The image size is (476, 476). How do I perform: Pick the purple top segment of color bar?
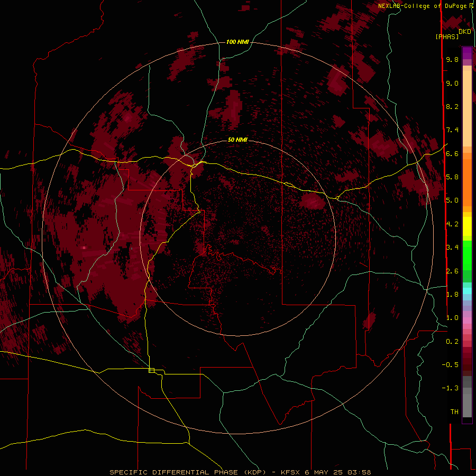(467, 53)
